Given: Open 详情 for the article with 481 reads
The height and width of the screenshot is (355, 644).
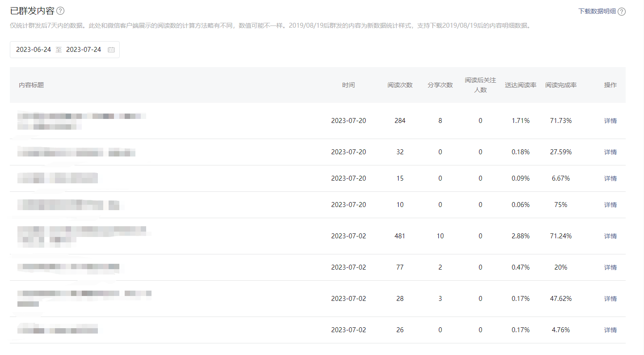Looking at the screenshot, I should tap(610, 236).
